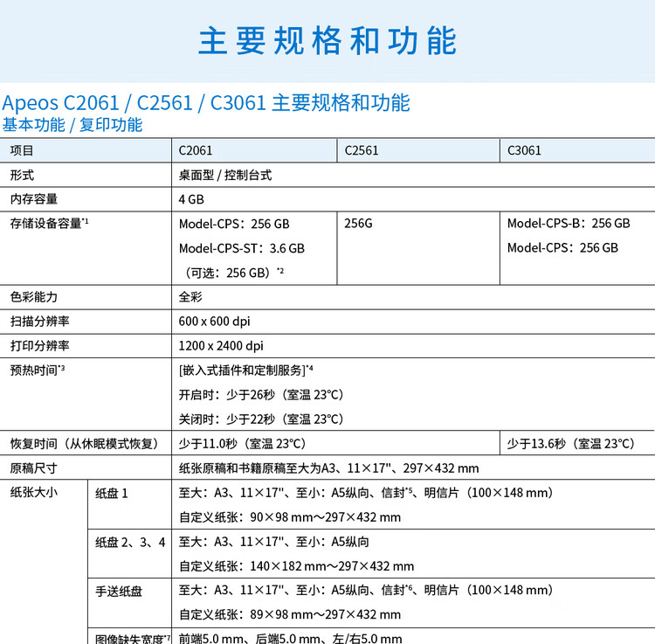The height and width of the screenshot is (644, 655).
Task: Click the banner title 主要规格和功能
Action: pyautogui.click(x=327, y=41)
